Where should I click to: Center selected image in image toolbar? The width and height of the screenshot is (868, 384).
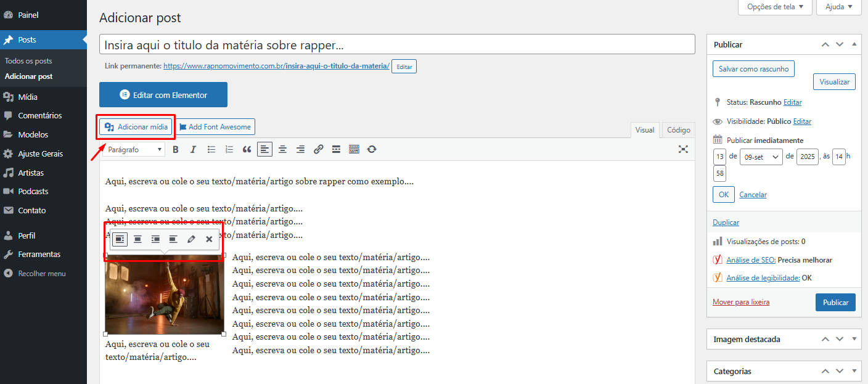[x=138, y=239]
